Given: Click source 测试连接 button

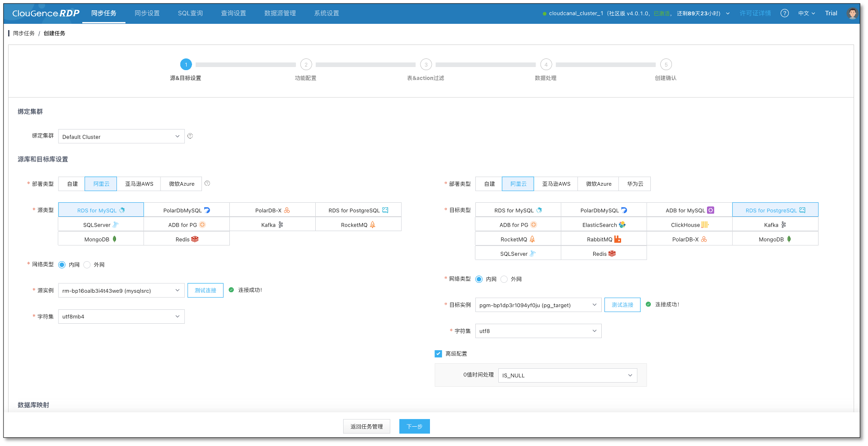Looking at the screenshot, I should click(205, 290).
